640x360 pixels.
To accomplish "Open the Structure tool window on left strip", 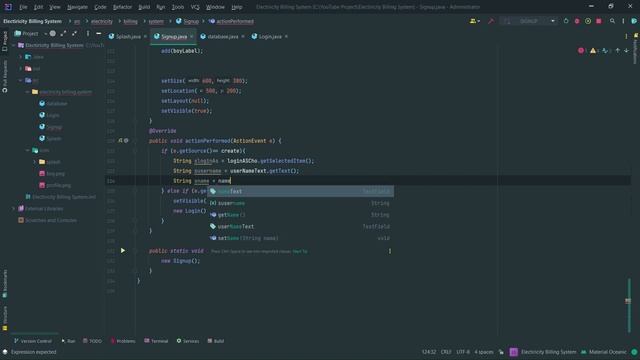I will point(4,318).
